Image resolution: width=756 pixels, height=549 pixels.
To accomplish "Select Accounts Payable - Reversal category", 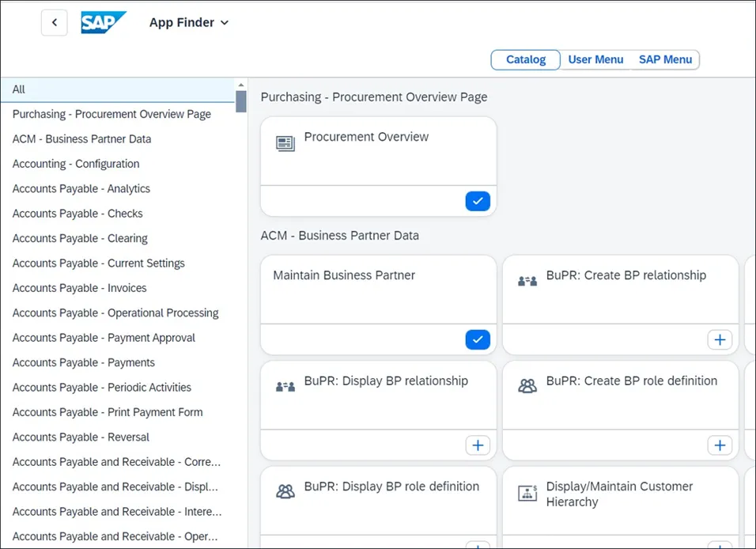I will click(118, 437).
